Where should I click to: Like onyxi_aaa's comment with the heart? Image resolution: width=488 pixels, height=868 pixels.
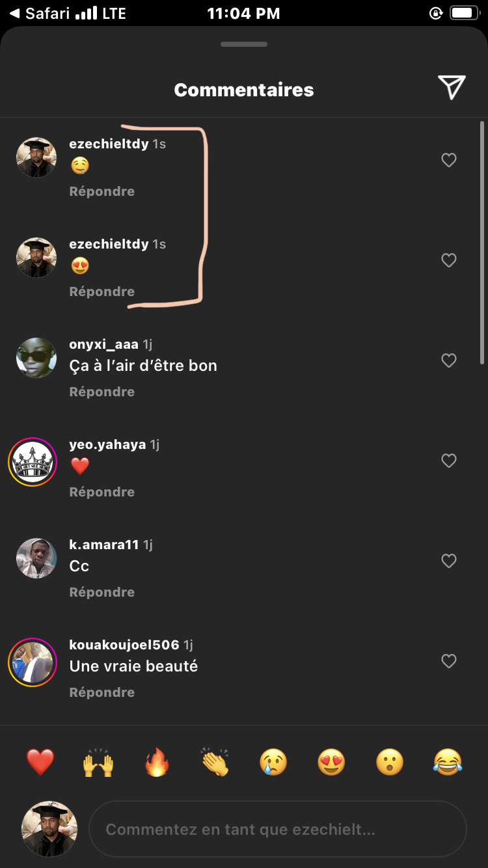click(x=449, y=360)
